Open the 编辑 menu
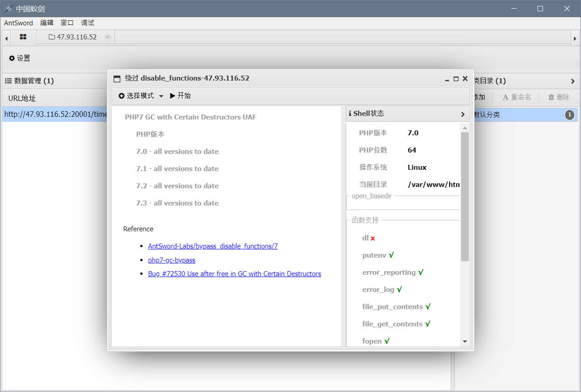 click(x=47, y=23)
